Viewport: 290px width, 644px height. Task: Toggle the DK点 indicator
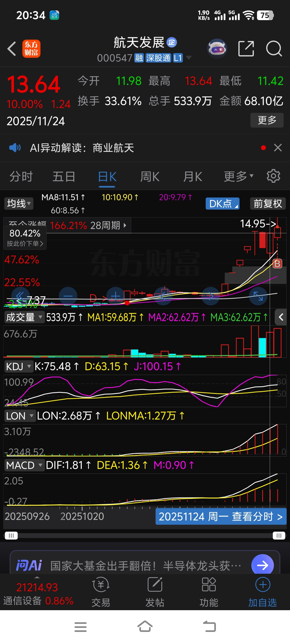tap(222, 204)
